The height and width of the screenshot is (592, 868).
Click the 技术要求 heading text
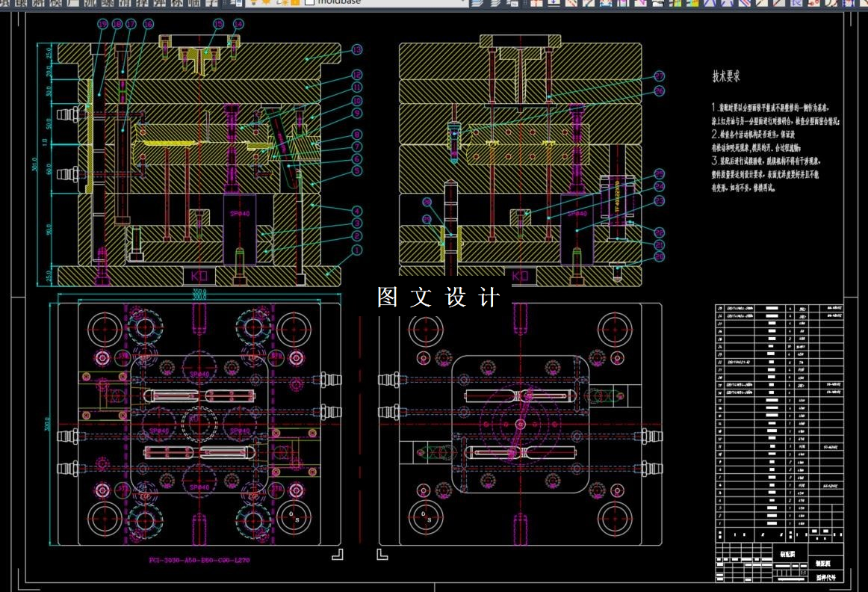[x=726, y=76]
